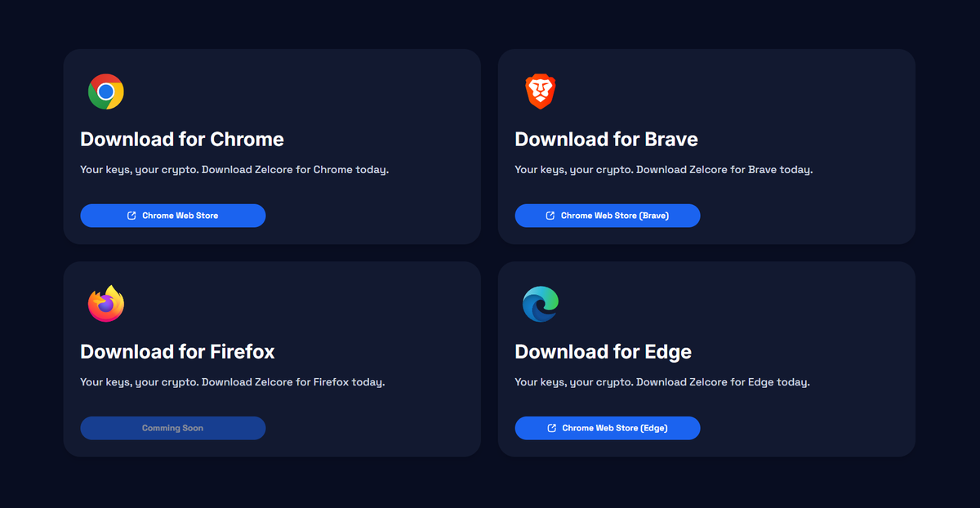
Task: Click the external-link icon inside Chrome Web Store button
Action: pos(131,215)
